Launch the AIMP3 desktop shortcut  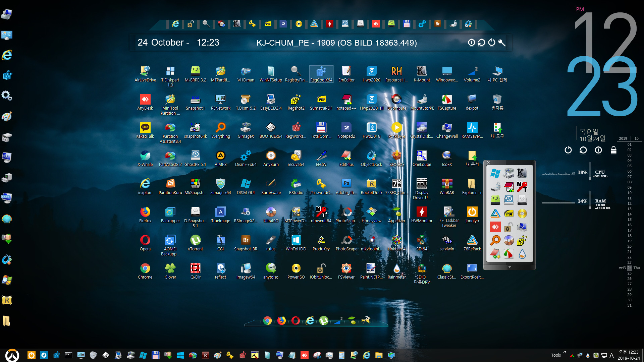point(220,158)
